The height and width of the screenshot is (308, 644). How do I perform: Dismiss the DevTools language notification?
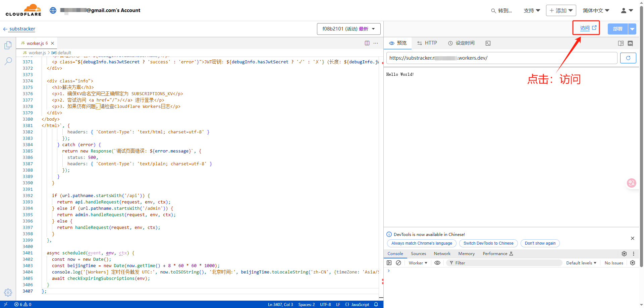[x=633, y=238]
